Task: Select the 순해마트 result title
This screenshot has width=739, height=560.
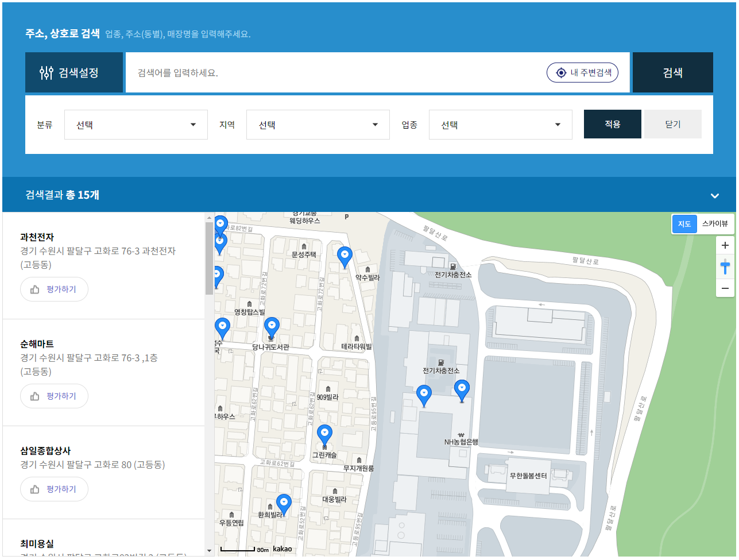Action: click(x=37, y=344)
